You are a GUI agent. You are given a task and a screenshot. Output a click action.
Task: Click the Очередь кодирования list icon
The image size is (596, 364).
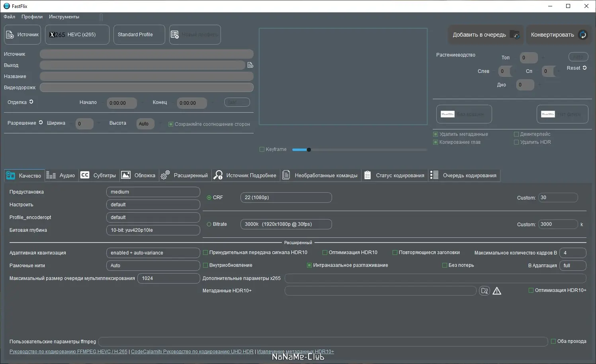click(x=434, y=175)
